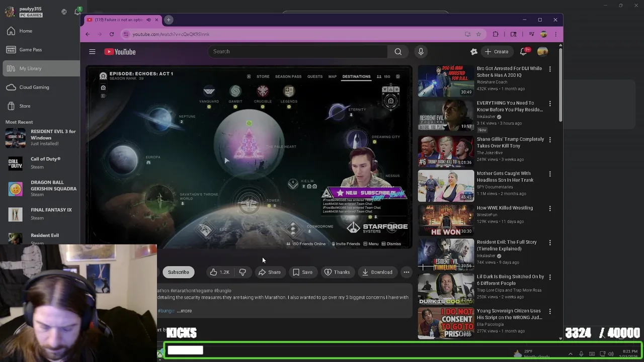This screenshot has width=644, height=362.
Task: Open options menu for 'Mother Gets Caught' video
Action: pos(550,174)
